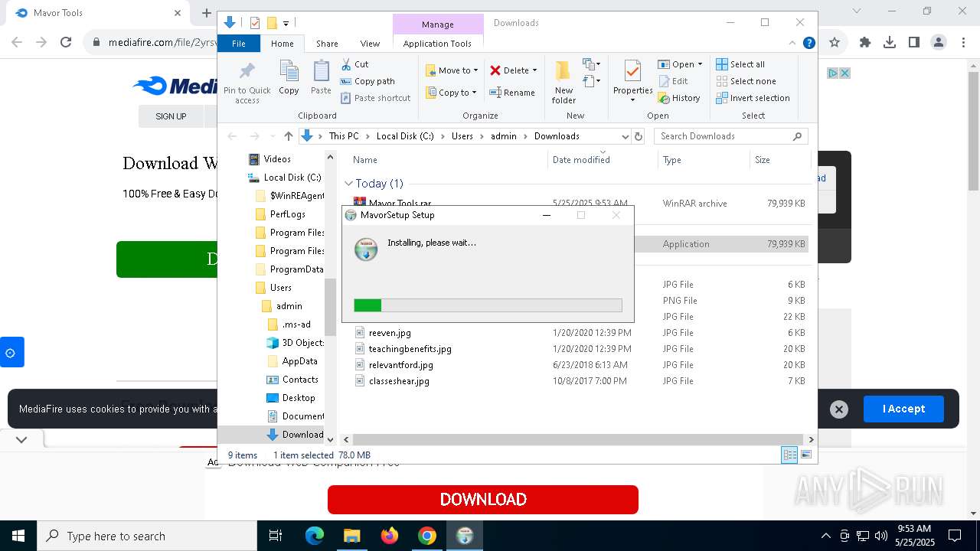Select relevantford.jpg file

(x=400, y=365)
